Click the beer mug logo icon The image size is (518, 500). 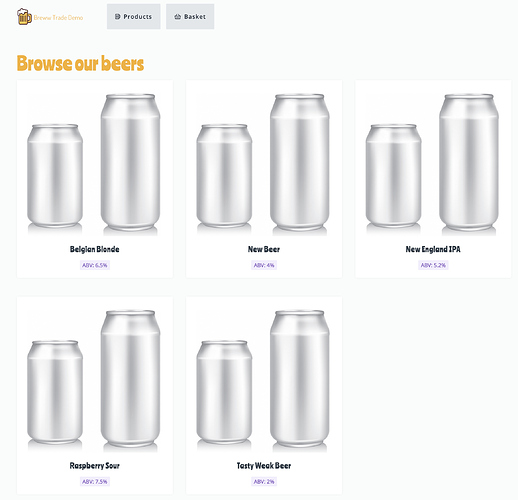click(x=24, y=17)
